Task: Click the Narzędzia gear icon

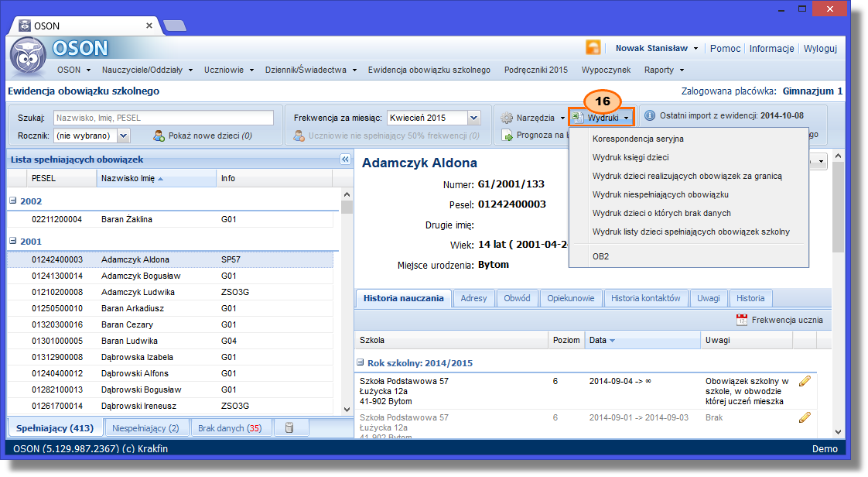Action: tap(507, 118)
